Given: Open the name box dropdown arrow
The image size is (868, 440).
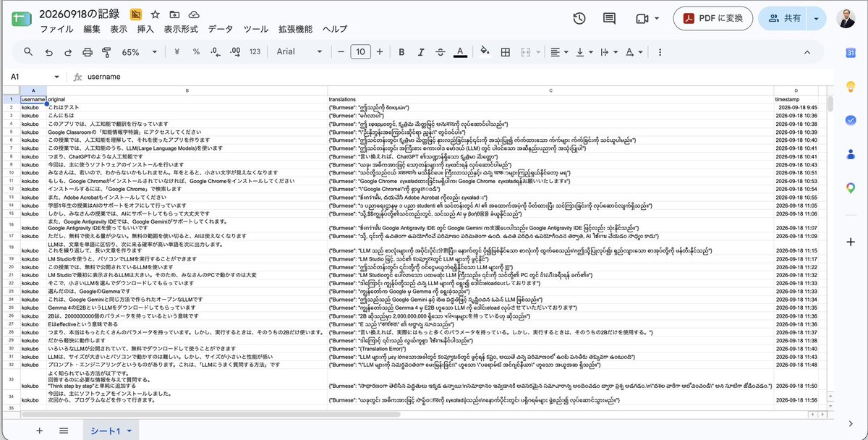Looking at the screenshot, I should tap(56, 77).
